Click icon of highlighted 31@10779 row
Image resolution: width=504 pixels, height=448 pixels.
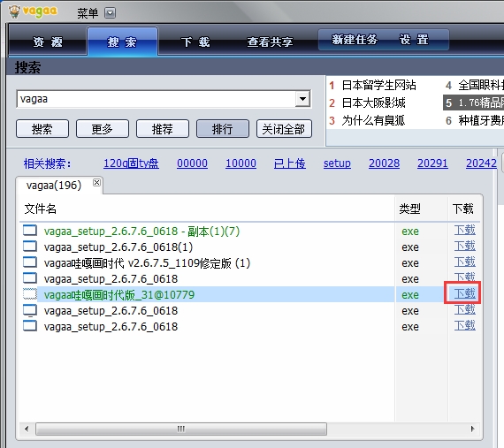[x=30, y=294]
